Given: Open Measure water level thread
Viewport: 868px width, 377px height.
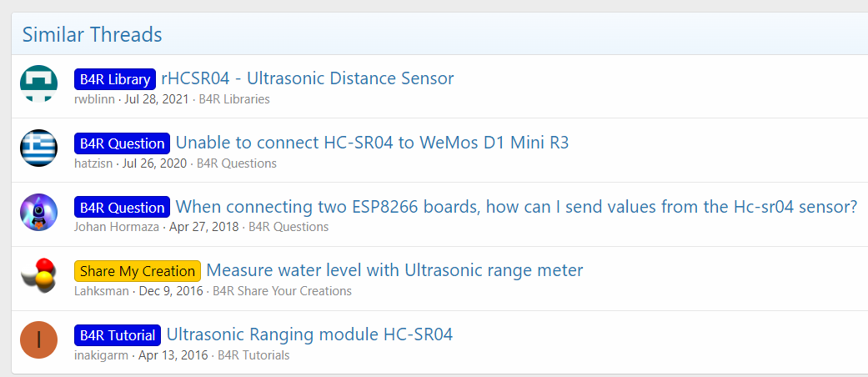Looking at the screenshot, I should pyautogui.click(x=394, y=270).
